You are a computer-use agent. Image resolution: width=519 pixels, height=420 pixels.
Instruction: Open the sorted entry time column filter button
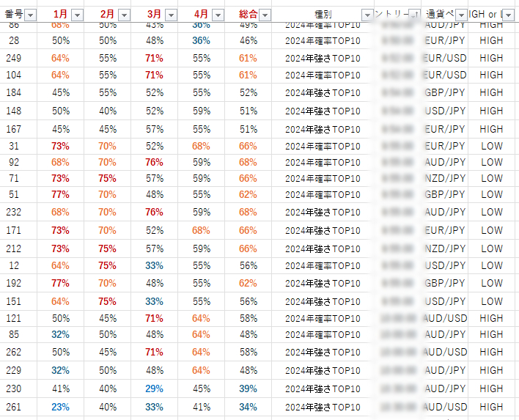pyautogui.click(x=414, y=15)
